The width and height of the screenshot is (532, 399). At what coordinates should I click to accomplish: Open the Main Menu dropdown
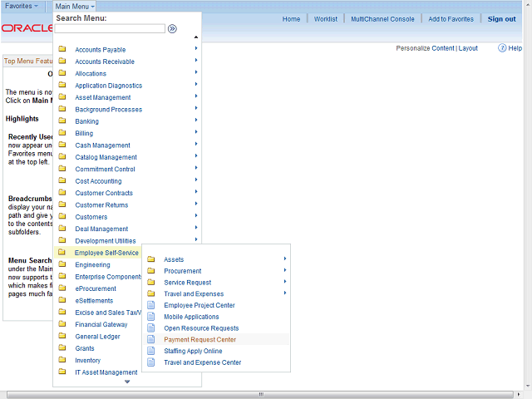(75, 7)
